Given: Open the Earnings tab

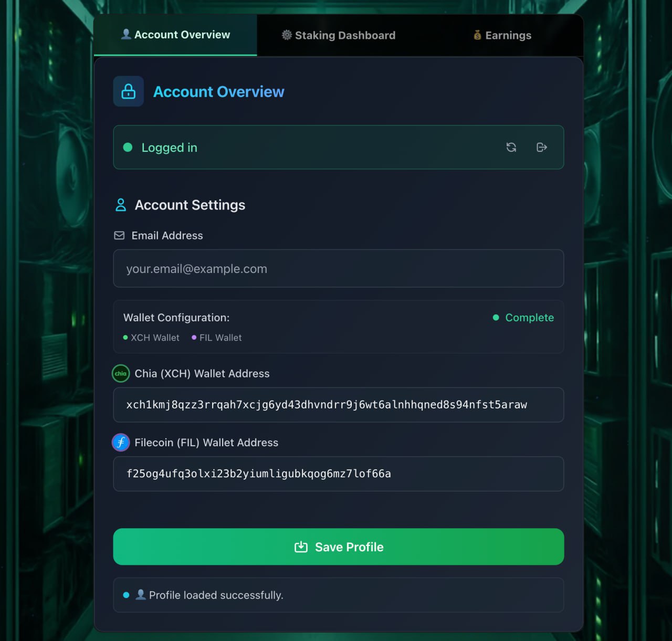Looking at the screenshot, I should click(x=502, y=35).
